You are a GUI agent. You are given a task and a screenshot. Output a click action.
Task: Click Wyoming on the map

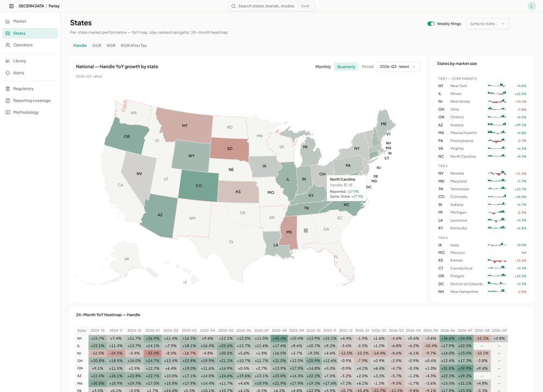pos(191,155)
